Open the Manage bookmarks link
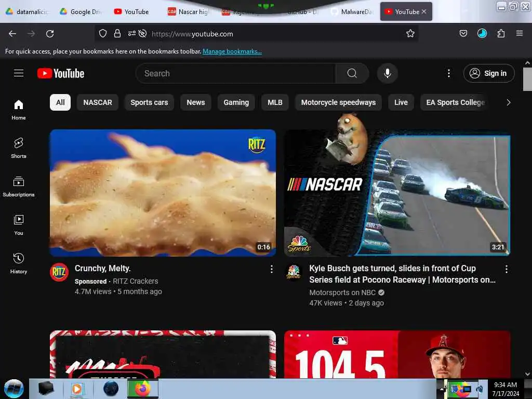 [x=232, y=51]
